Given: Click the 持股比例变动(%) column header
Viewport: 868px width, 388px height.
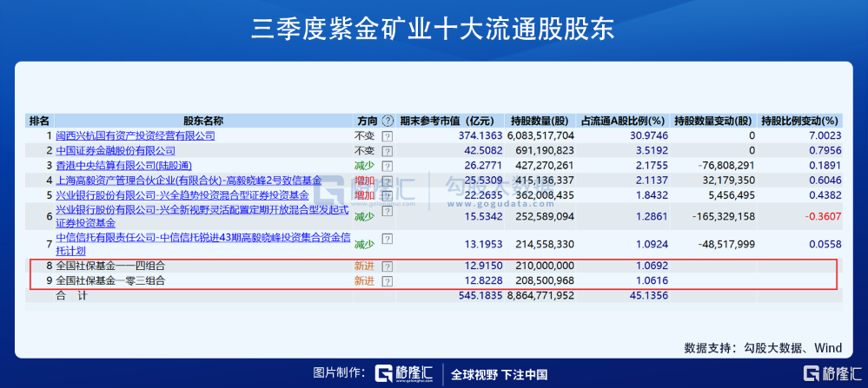Looking at the screenshot, I should (x=800, y=121).
